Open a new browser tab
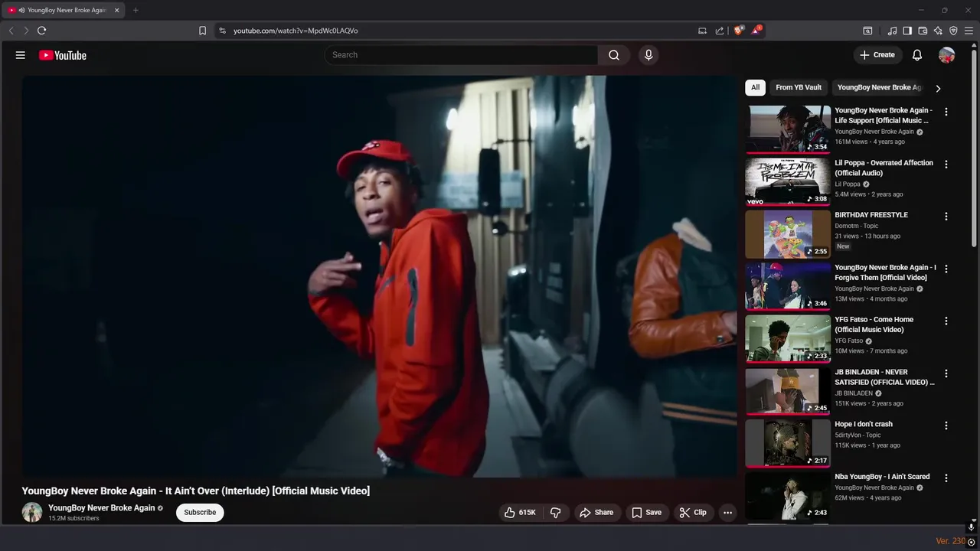 tap(136, 10)
